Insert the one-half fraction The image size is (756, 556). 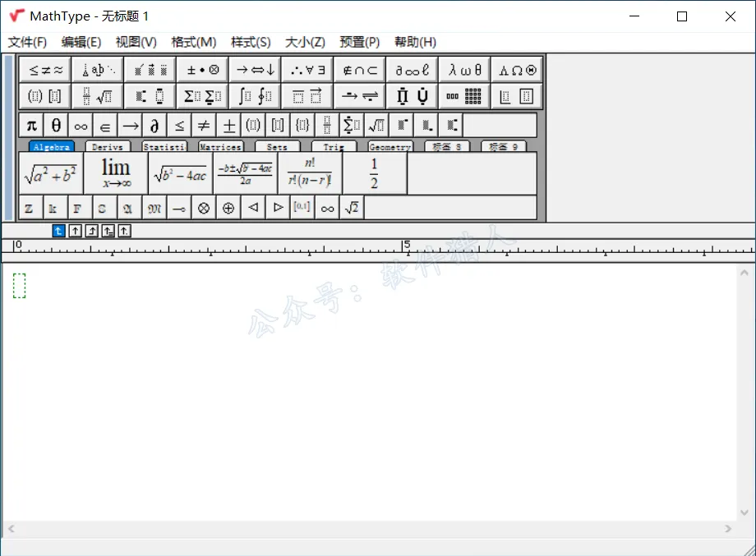tap(374, 173)
